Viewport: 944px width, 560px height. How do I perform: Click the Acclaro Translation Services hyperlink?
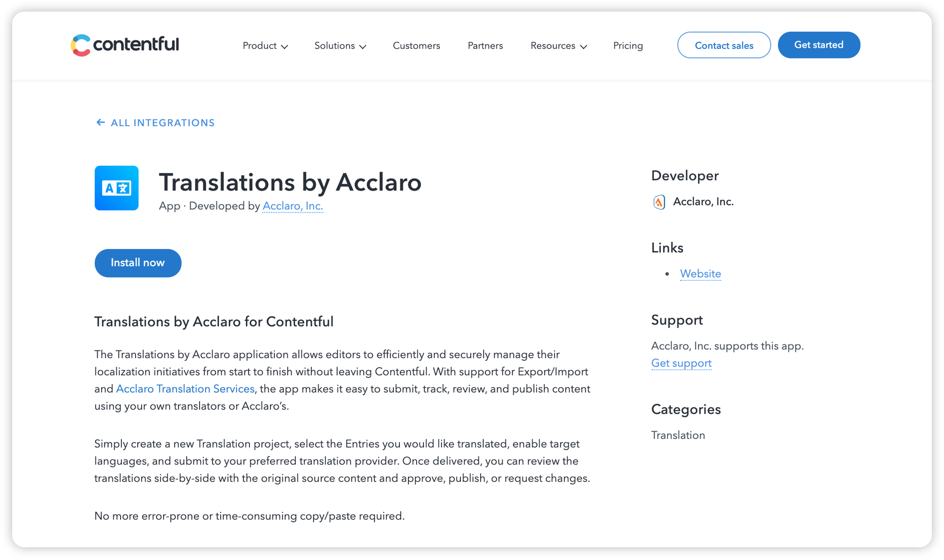[185, 389]
